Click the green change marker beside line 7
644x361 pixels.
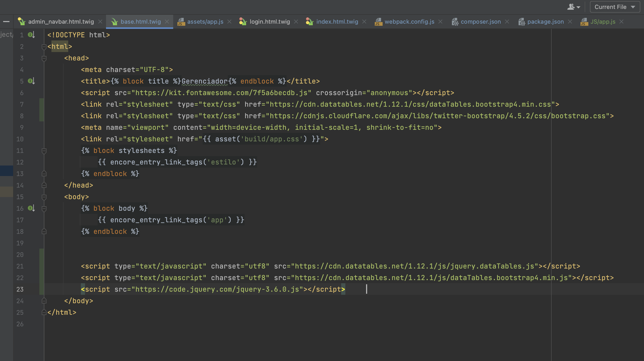(x=41, y=104)
